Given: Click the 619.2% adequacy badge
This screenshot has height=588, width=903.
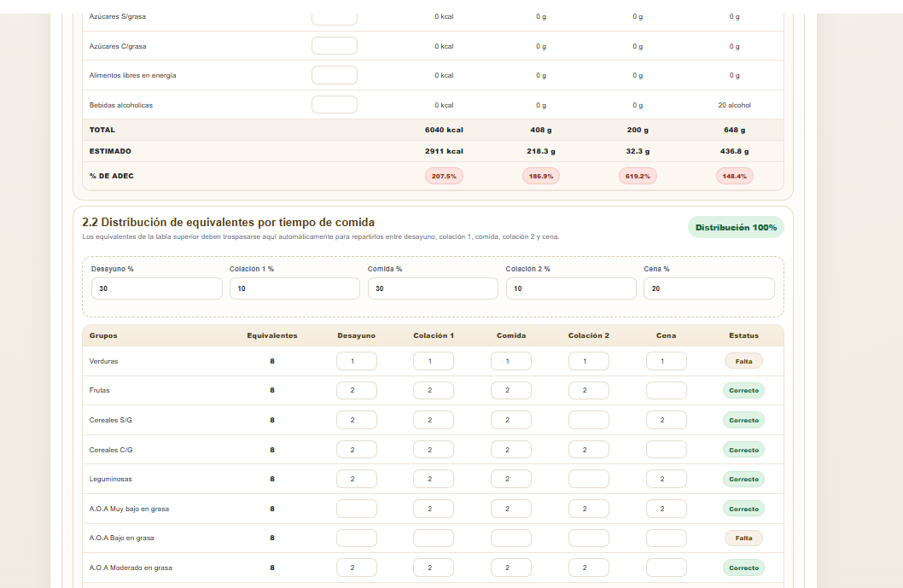Looking at the screenshot, I should click(638, 176).
